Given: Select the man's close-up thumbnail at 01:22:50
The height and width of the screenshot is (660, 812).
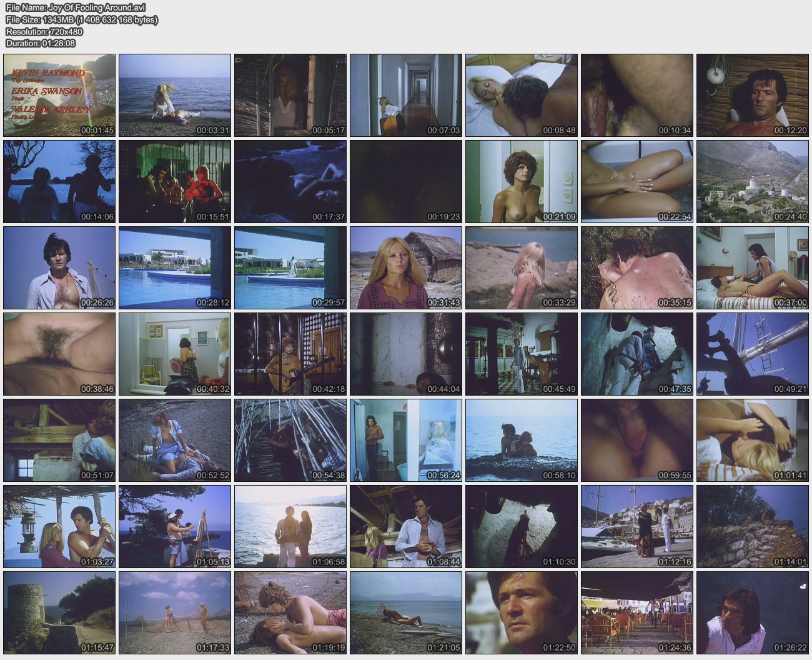Looking at the screenshot, I should pyautogui.click(x=521, y=612).
